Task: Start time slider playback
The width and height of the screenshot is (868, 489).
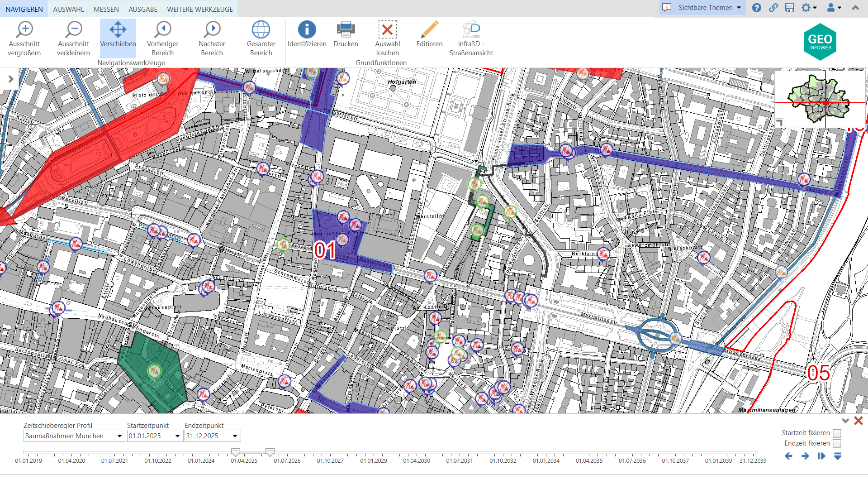Action: point(821,456)
